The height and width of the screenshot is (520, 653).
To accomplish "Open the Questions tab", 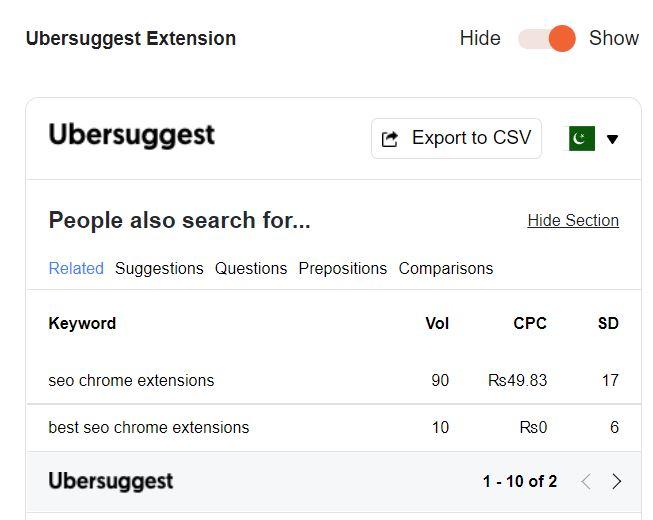I will 251,269.
